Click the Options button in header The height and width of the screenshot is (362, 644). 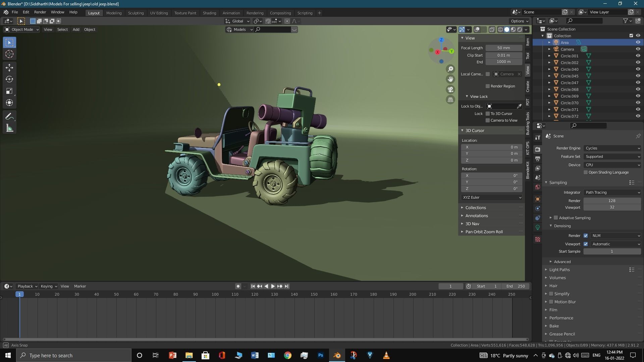[x=520, y=21]
